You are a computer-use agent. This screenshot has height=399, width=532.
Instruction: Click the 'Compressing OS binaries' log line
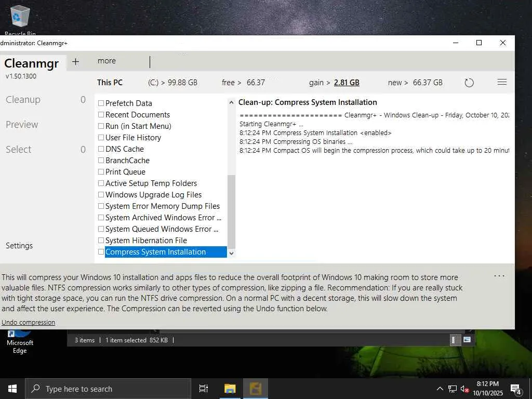coord(296,141)
